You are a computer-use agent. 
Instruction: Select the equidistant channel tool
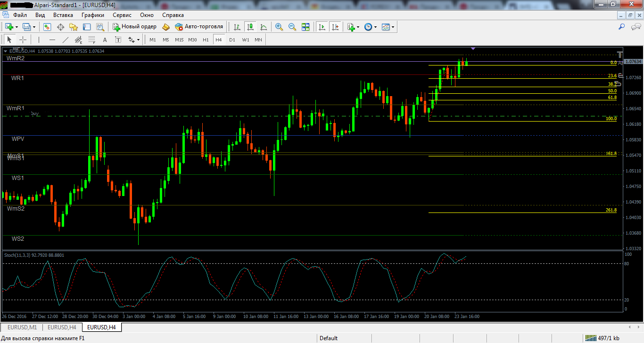(78, 40)
